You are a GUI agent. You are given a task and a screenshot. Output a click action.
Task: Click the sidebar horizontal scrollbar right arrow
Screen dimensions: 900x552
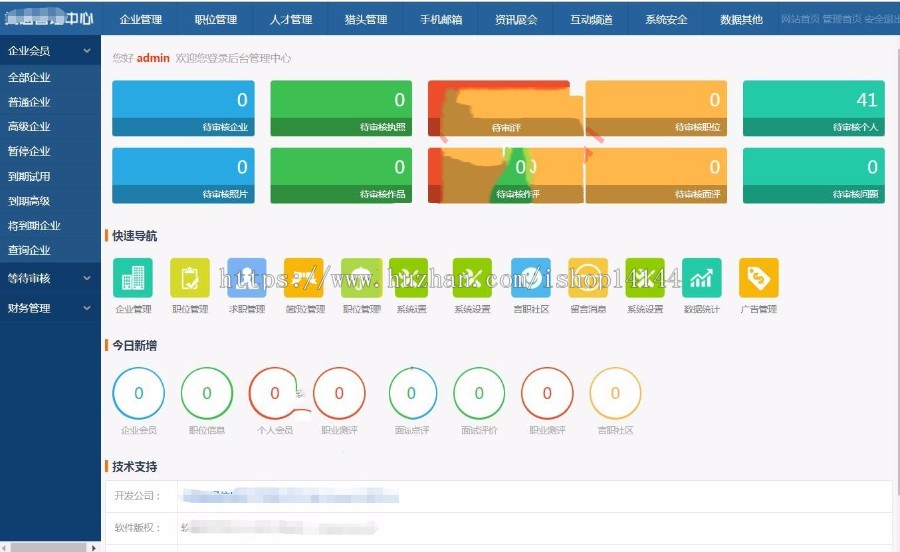94,548
